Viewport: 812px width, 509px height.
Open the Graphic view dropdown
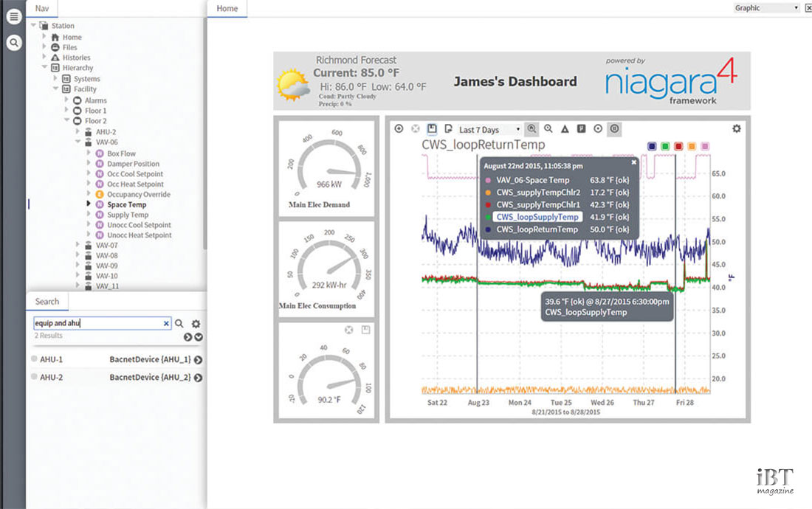[766, 8]
